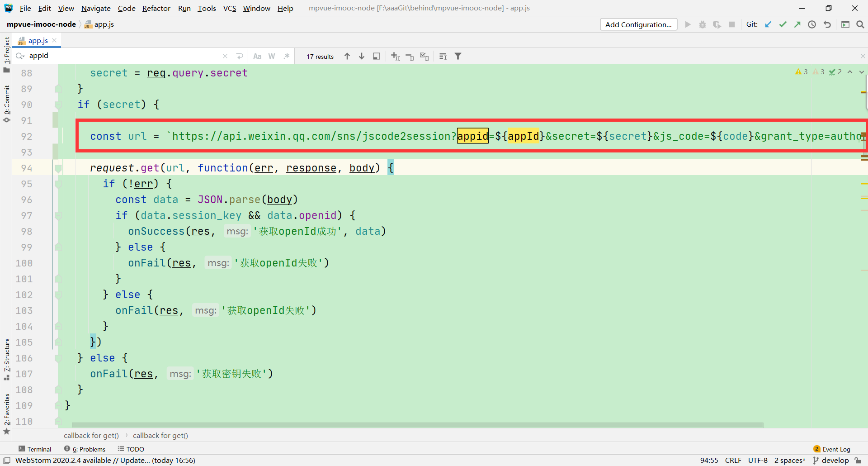Toggle the Commit tool window
This screenshot has width=868, height=466.
point(7,104)
